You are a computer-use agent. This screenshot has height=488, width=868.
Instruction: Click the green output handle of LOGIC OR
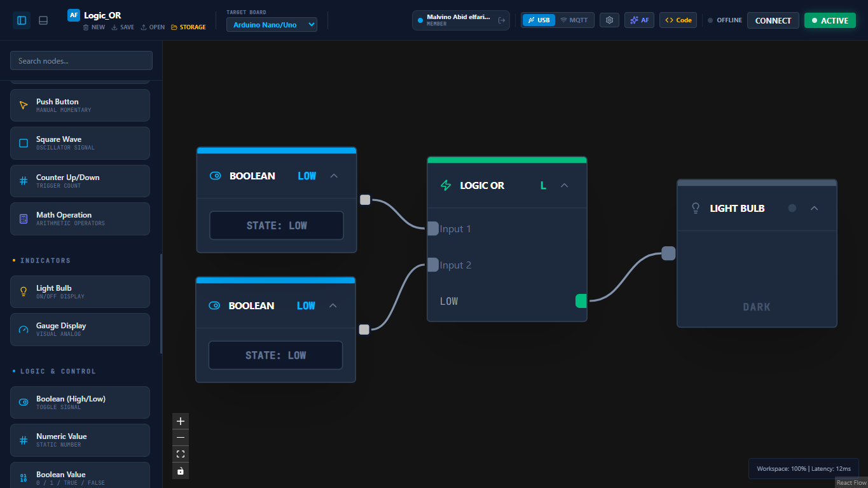581,301
